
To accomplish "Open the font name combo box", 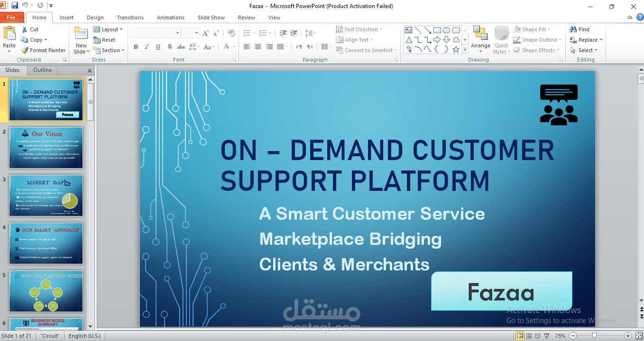I will [156, 33].
